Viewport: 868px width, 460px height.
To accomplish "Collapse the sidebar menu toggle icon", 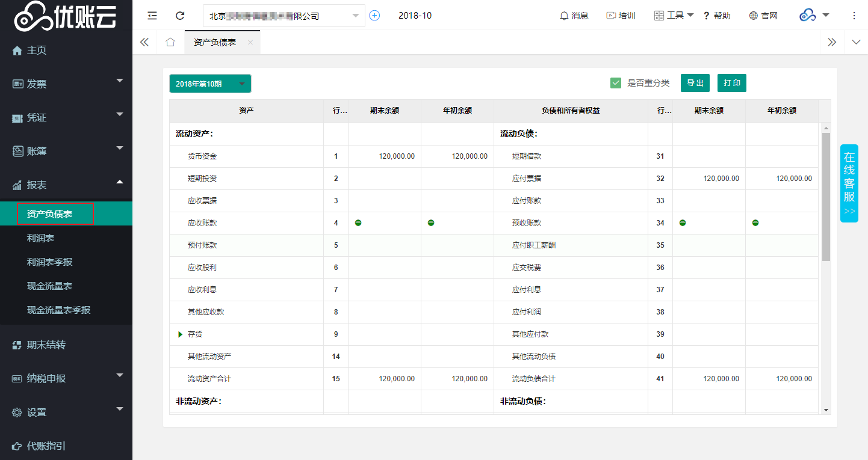I will point(152,16).
